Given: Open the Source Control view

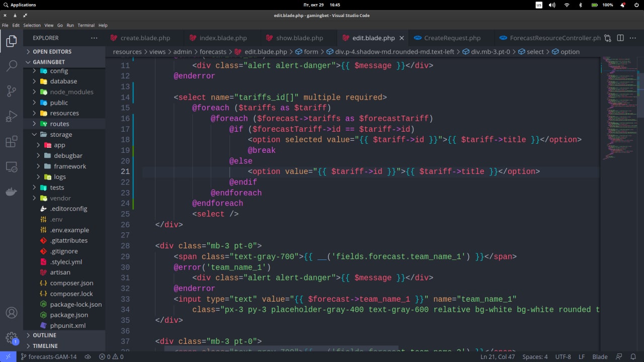Looking at the screenshot, I should (x=11, y=91).
